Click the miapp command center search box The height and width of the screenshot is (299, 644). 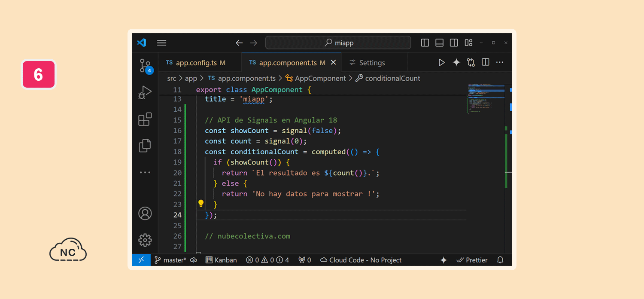pos(338,43)
